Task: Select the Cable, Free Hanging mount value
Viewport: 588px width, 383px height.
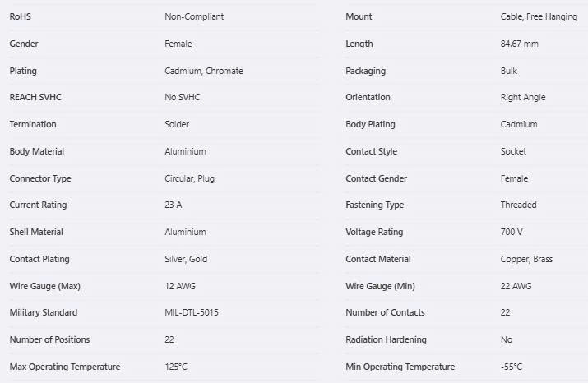Action: (539, 16)
